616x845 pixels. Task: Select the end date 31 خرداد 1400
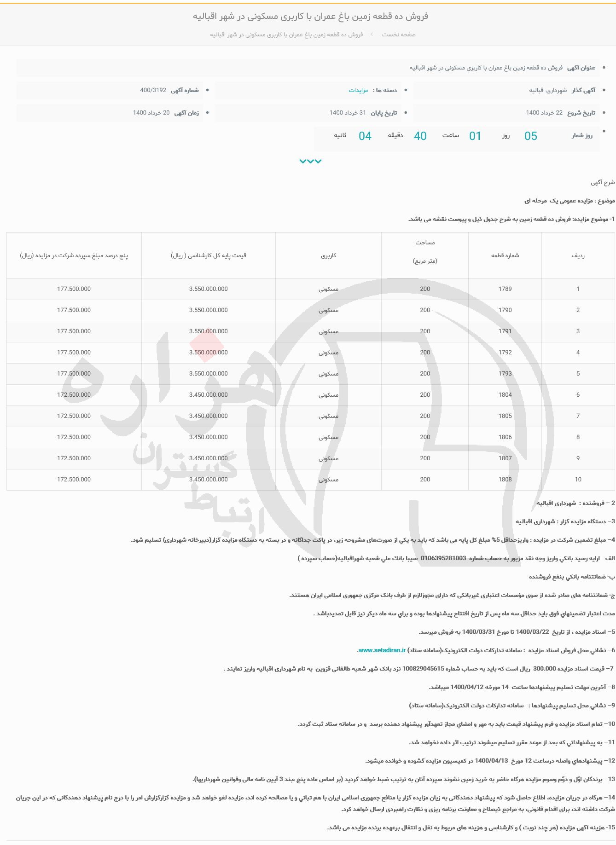348,113
